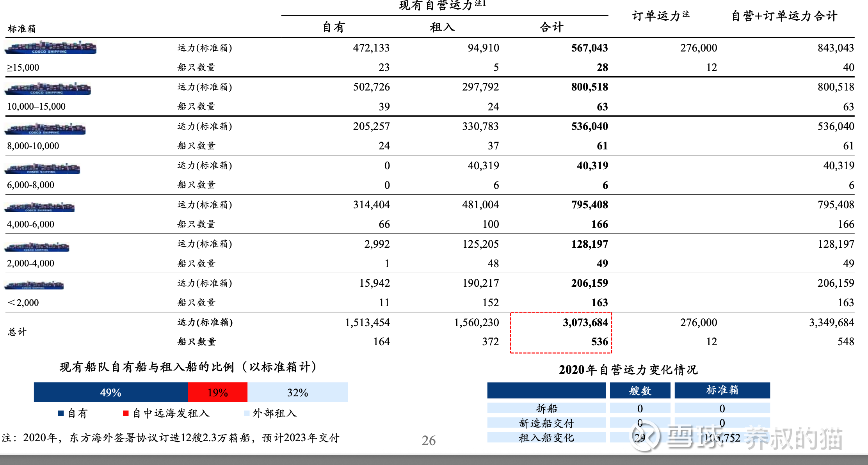This screenshot has height=465, width=868.
Task: Click the 19% red bar segment
Action: [217, 392]
